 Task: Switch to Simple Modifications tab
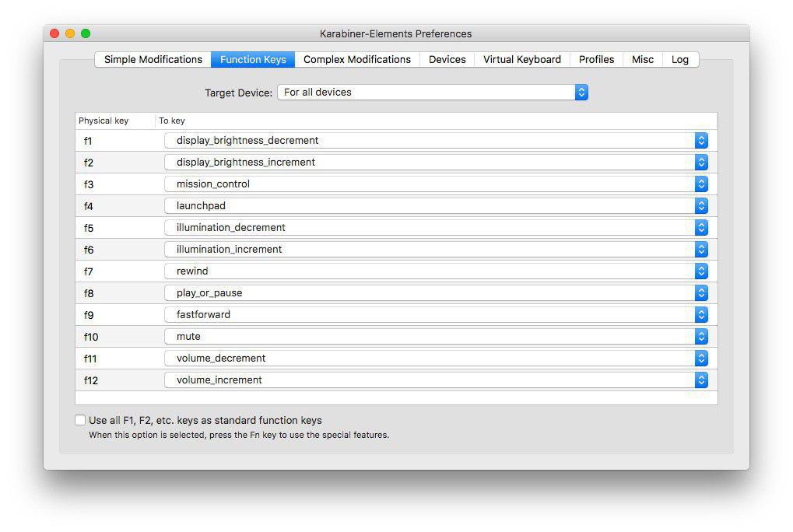pos(153,60)
